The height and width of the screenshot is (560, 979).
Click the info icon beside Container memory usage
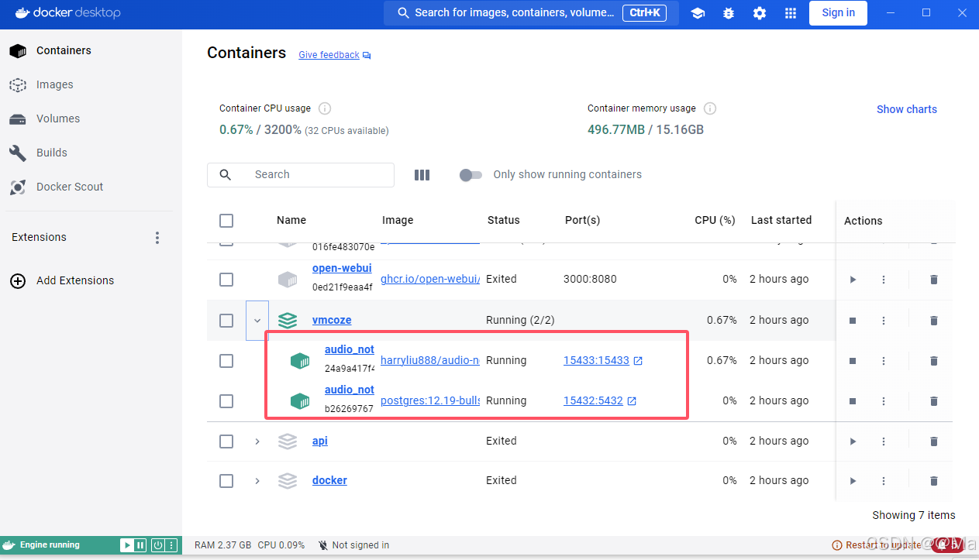click(710, 108)
